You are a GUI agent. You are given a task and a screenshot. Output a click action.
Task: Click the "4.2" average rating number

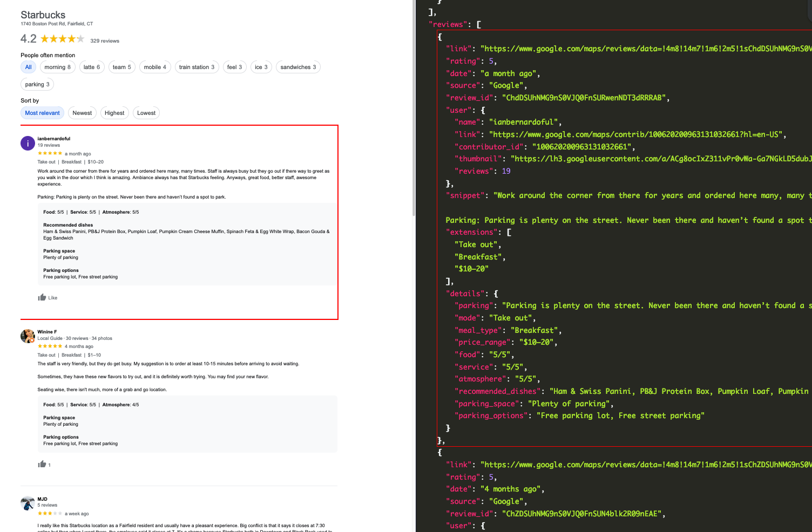point(29,39)
